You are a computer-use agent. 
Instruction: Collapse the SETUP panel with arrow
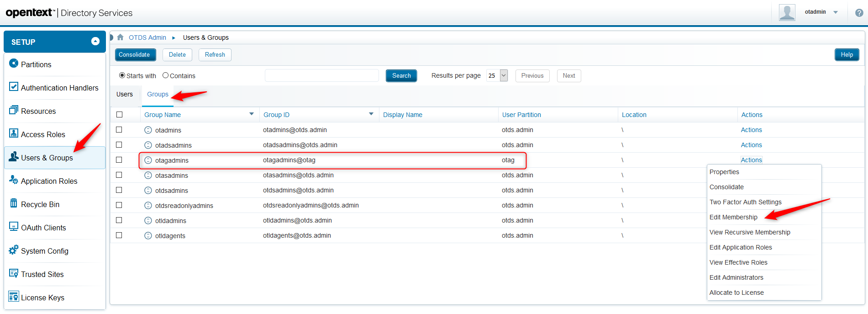pos(95,42)
